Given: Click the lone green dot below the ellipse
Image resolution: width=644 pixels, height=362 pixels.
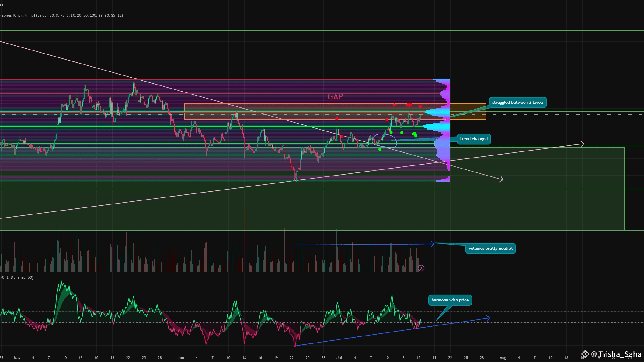Looking at the screenshot, I should 380,149.
